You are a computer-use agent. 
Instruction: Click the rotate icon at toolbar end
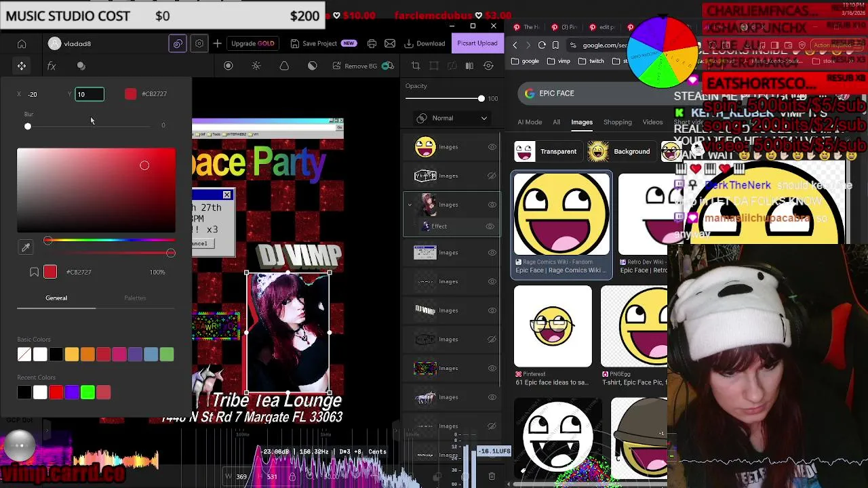click(x=488, y=66)
